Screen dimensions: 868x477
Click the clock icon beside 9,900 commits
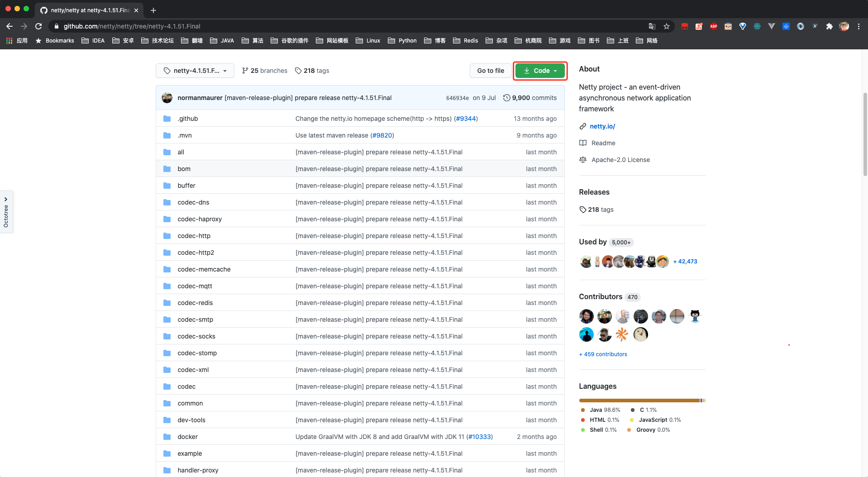coord(506,98)
